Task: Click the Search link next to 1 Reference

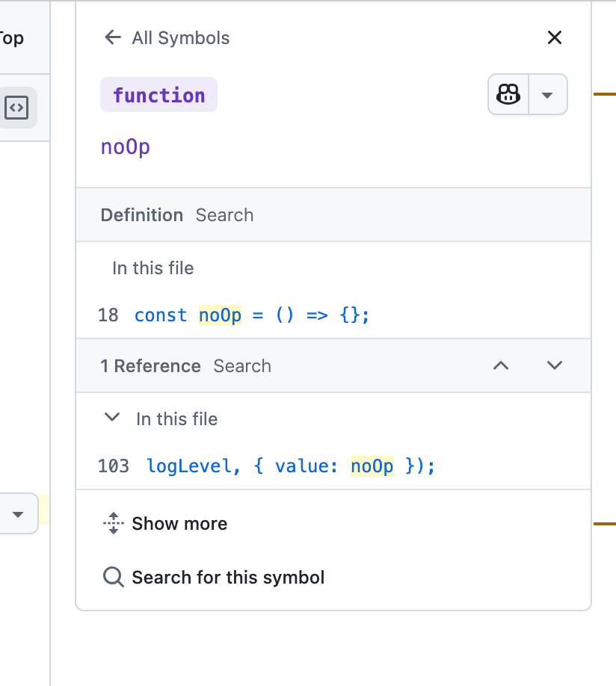Action: click(242, 366)
